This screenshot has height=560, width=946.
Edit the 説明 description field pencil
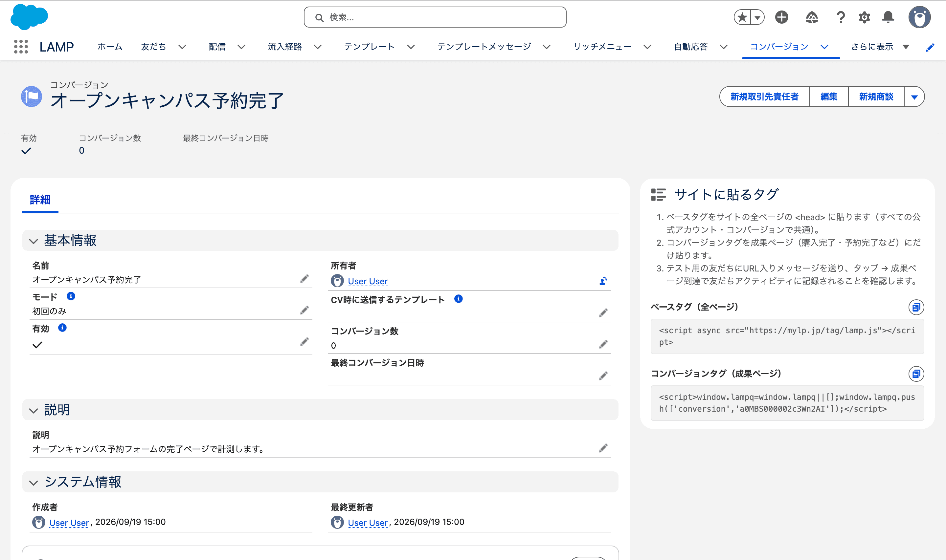[603, 448]
